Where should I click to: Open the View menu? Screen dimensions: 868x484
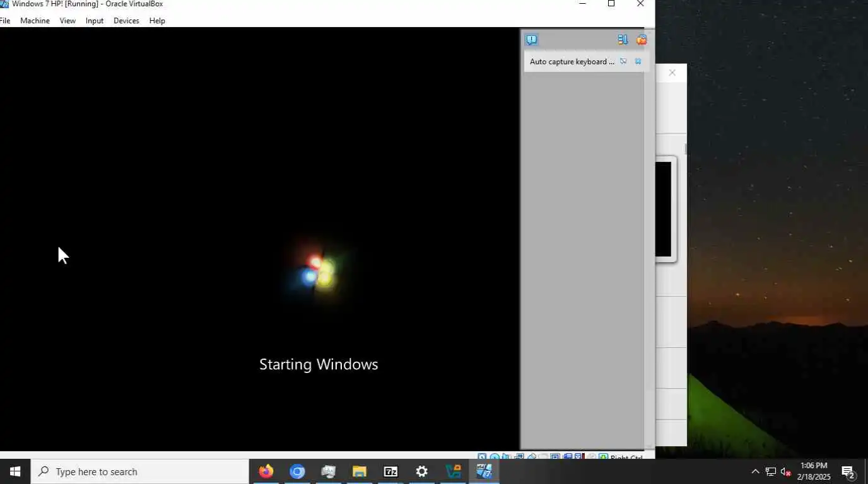(x=67, y=21)
